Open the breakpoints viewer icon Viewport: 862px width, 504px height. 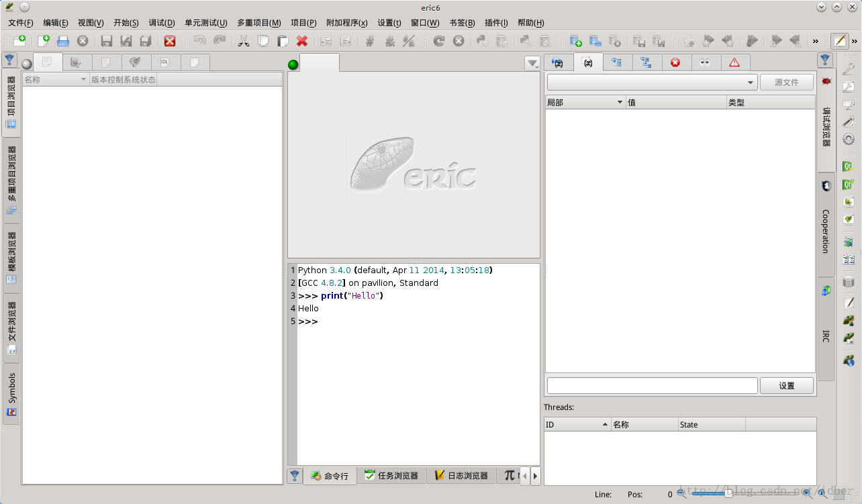705,62
